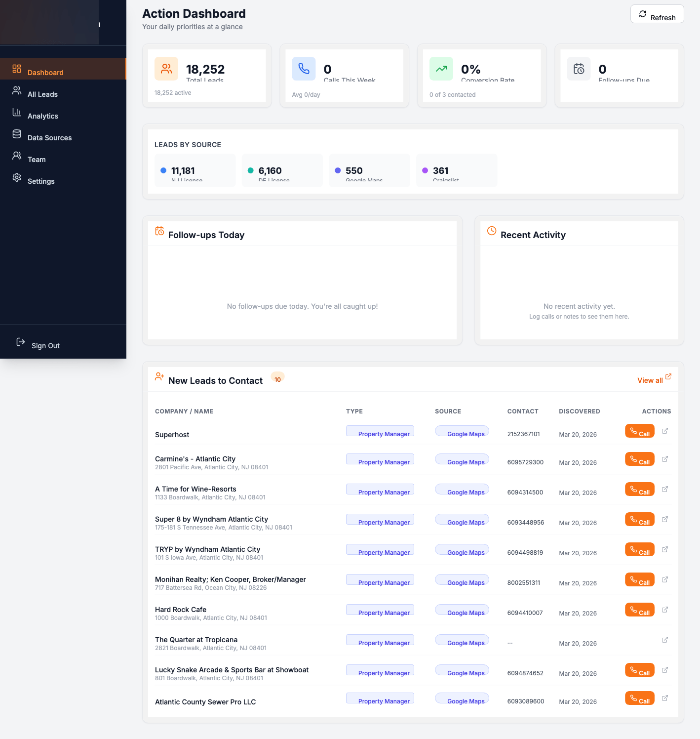Click the Property Manager badge for Superhost
Screen dimensions: 700x739
pos(380,431)
